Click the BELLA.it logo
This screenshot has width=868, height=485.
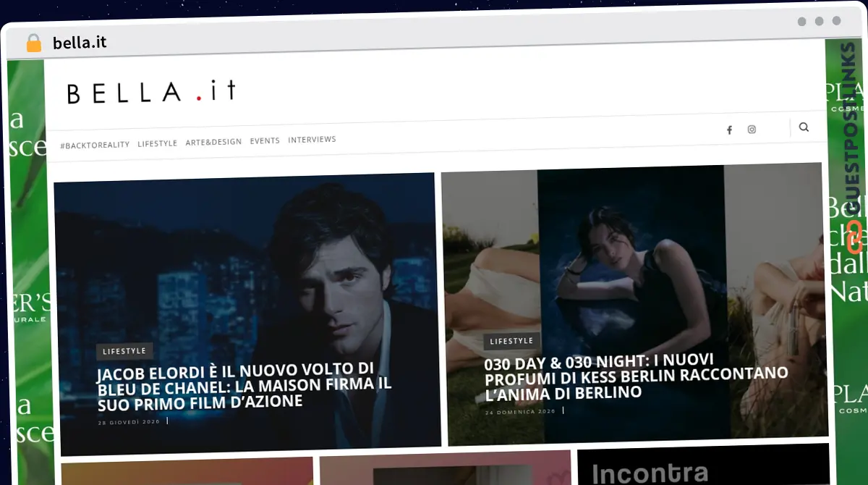pos(151,92)
